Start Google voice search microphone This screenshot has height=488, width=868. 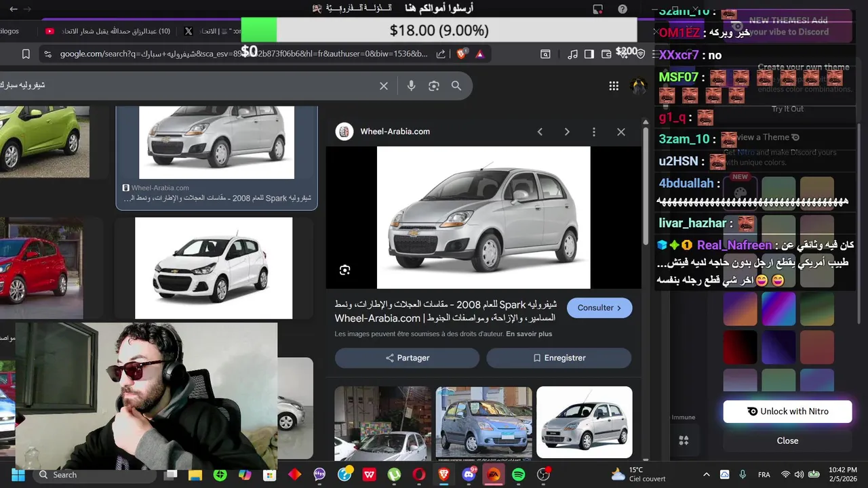point(411,85)
